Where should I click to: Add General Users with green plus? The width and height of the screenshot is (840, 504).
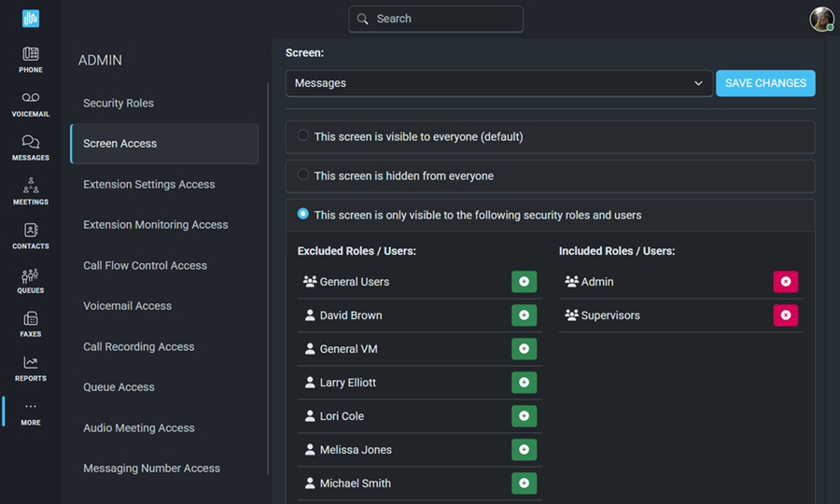[x=524, y=282]
